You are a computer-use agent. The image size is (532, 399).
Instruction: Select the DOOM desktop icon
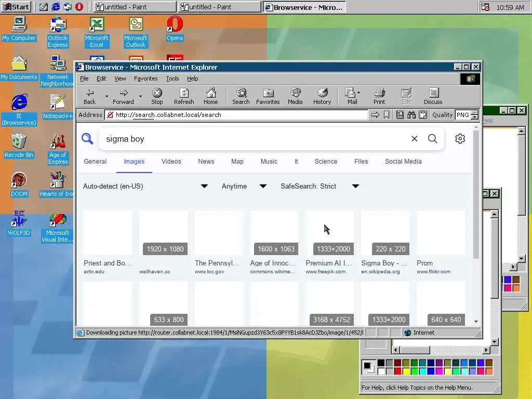coord(19,184)
